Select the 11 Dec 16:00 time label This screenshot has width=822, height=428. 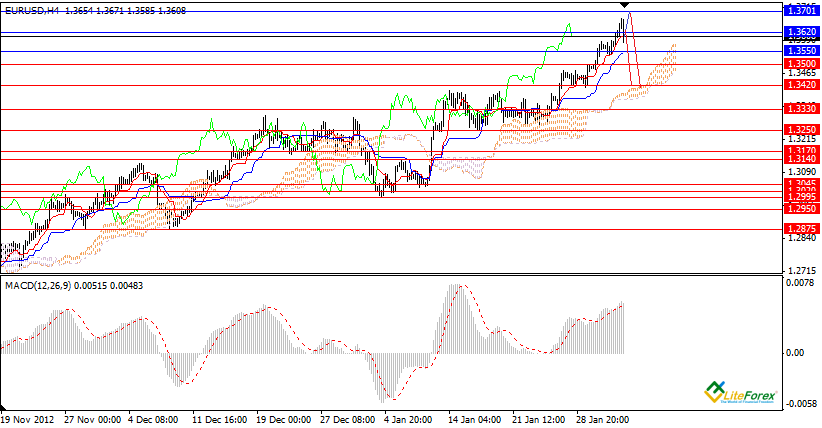[220, 420]
